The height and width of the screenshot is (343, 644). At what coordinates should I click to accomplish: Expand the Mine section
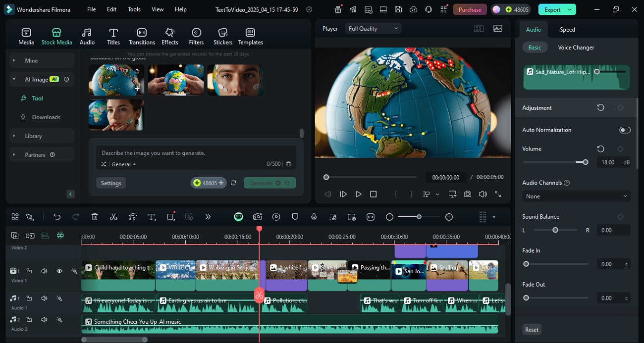(x=42, y=60)
